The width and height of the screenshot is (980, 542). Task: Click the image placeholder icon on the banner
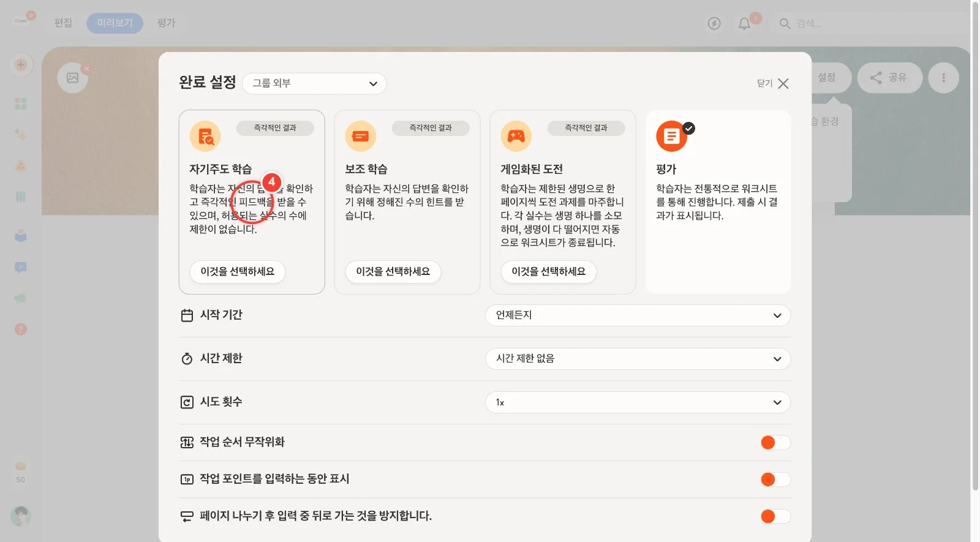[x=73, y=78]
